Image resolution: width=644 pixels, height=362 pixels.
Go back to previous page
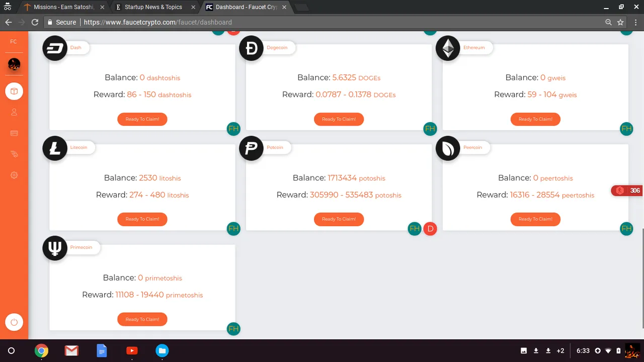pos(8,22)
